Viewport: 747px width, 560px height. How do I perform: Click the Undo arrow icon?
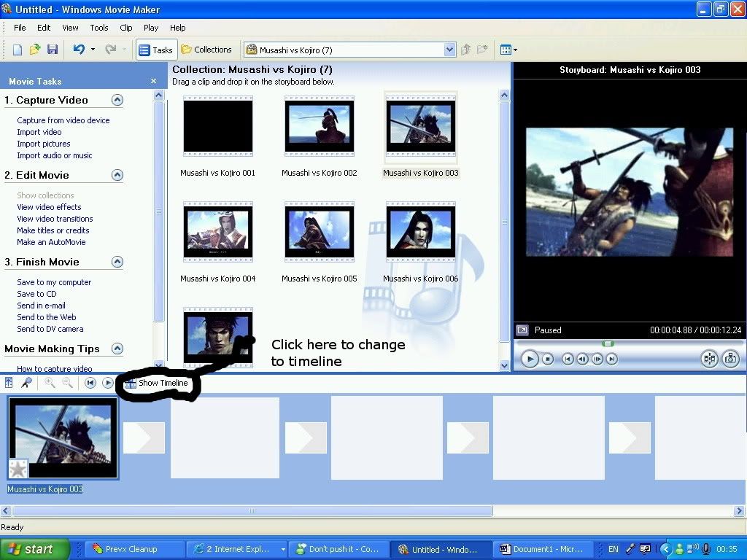click(x=78, y=50)
